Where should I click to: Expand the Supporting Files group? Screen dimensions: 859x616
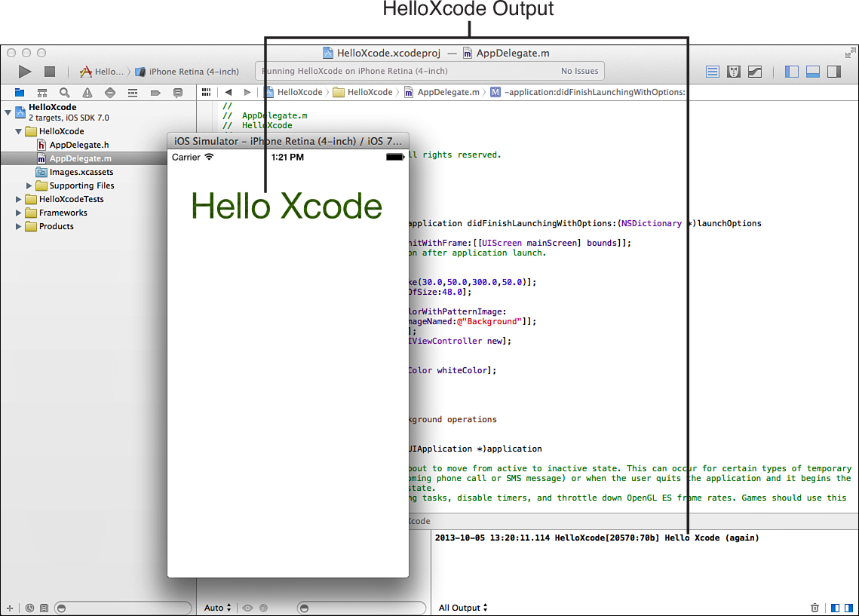pos(29,185)
